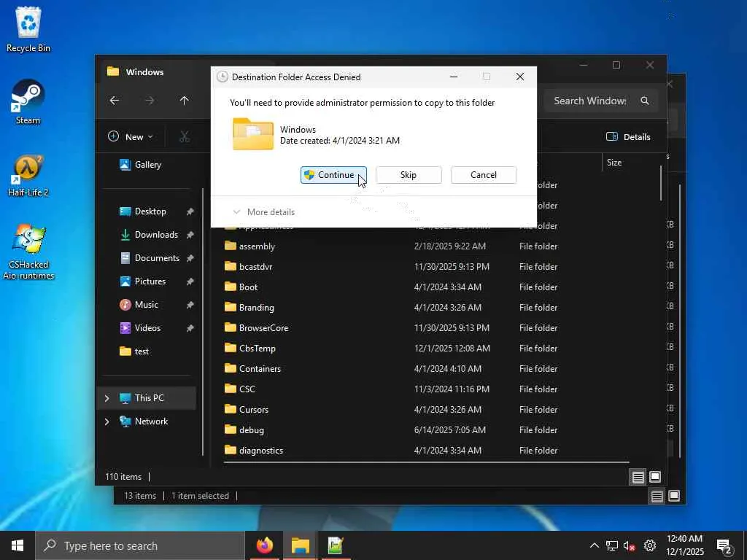Click the pin icon beside Downloads

[x=190, y=235]
